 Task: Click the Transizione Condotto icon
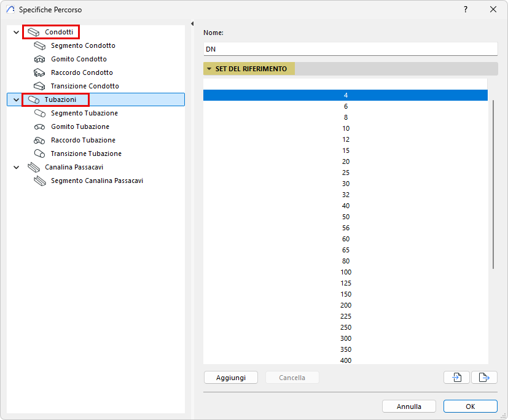39,86
